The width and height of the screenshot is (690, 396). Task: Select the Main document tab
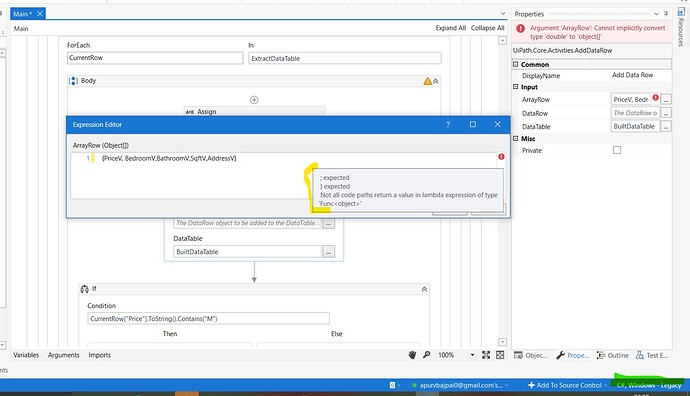pos(22,14)
